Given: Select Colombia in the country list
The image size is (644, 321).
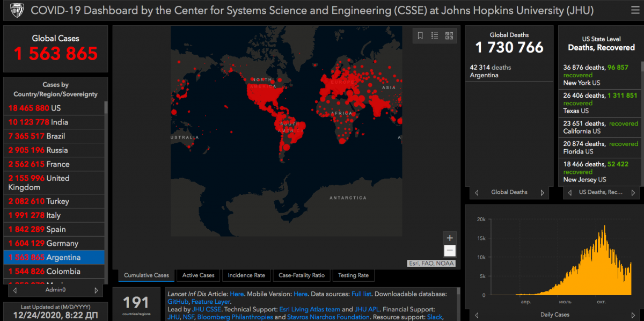Looking at the screenshot, I should pos(55,271).
